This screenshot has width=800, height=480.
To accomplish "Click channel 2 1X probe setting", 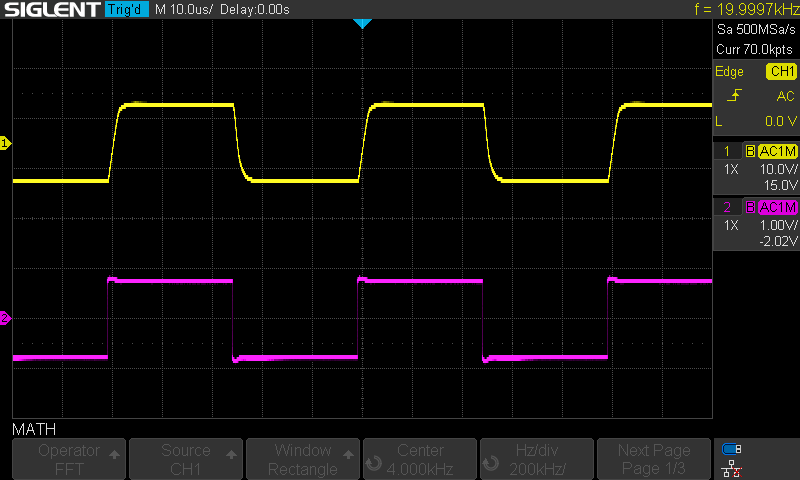I will click(731, 225).
